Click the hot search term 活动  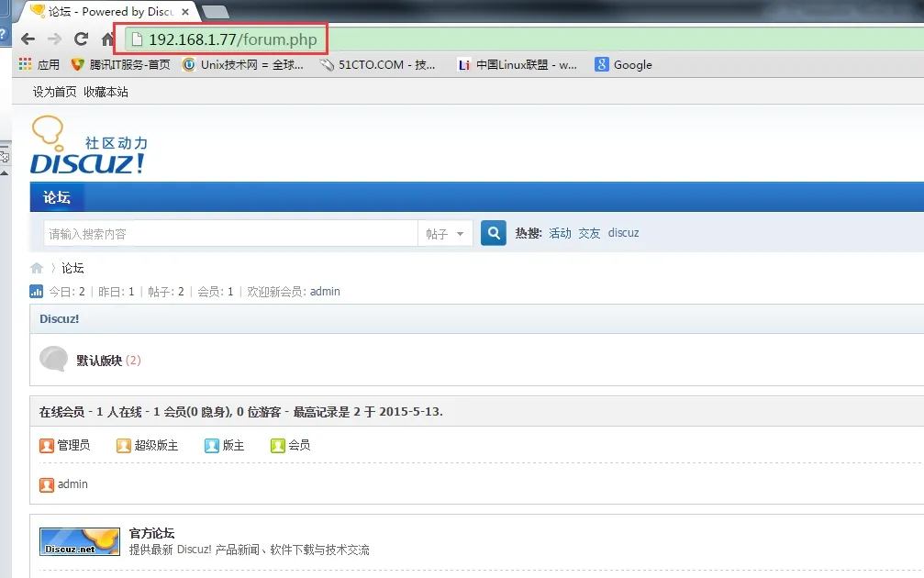tap(560, 233)
